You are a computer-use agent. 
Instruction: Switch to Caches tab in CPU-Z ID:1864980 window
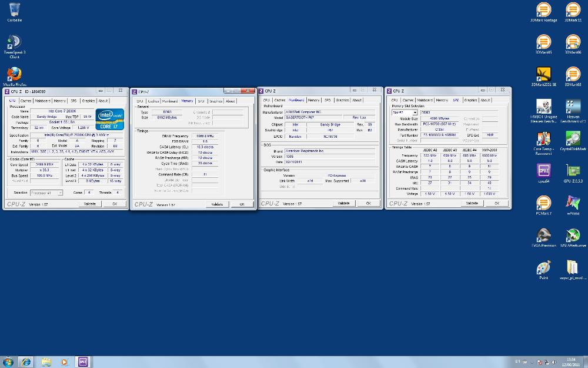click(25, 101)
